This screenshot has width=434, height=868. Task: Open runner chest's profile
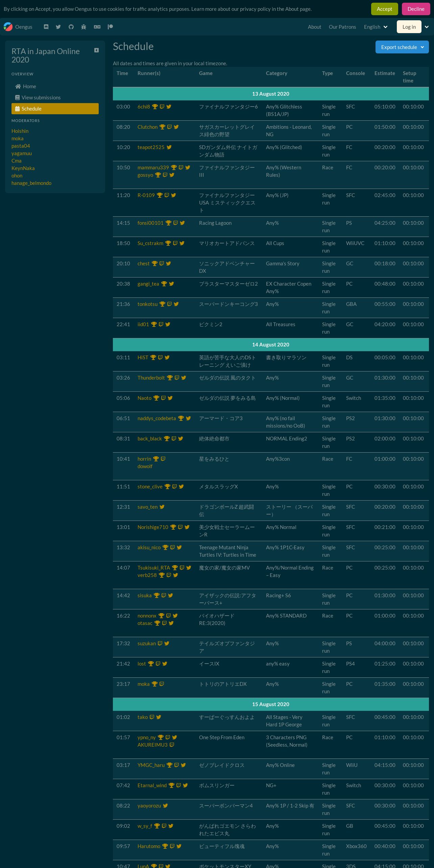143,263
